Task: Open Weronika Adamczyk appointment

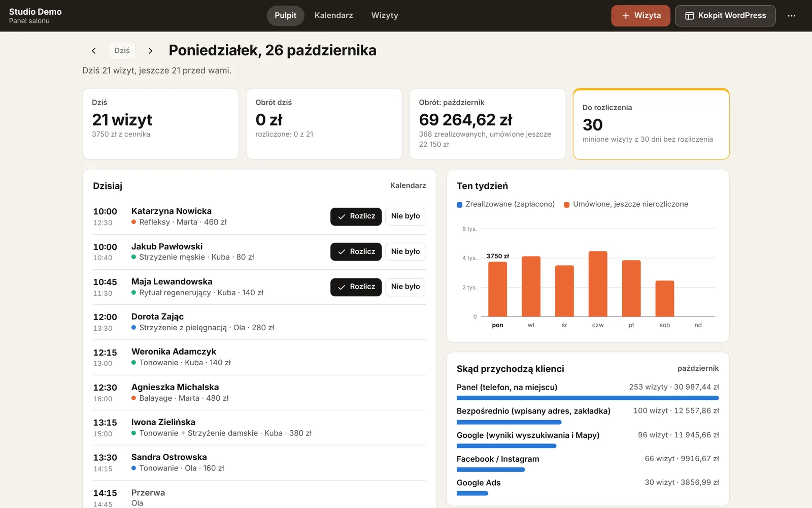Action: 259,357
